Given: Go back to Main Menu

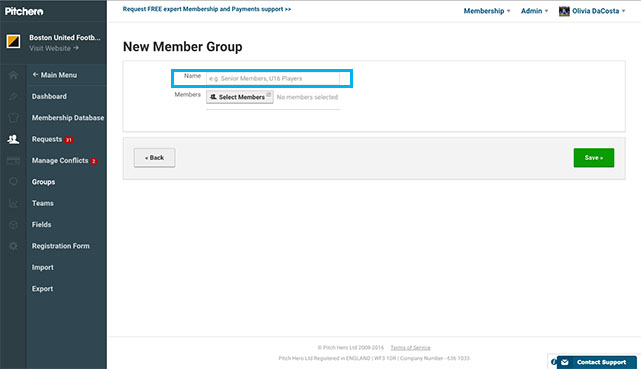Looking at the screenshot, I should pyautogui.click(x=54, y=75).
